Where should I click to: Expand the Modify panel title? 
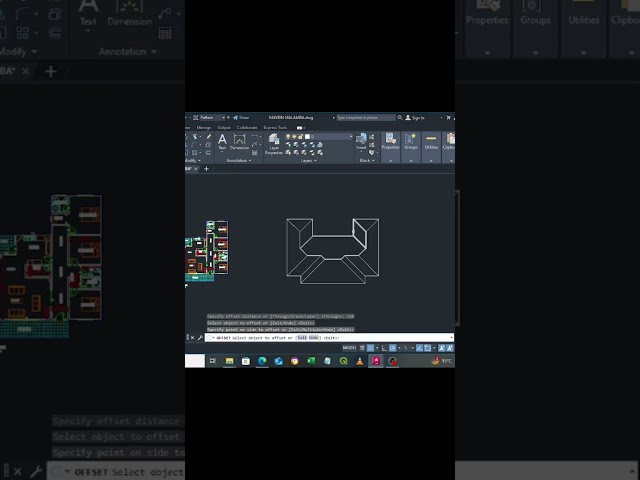[x=193, y=160]
